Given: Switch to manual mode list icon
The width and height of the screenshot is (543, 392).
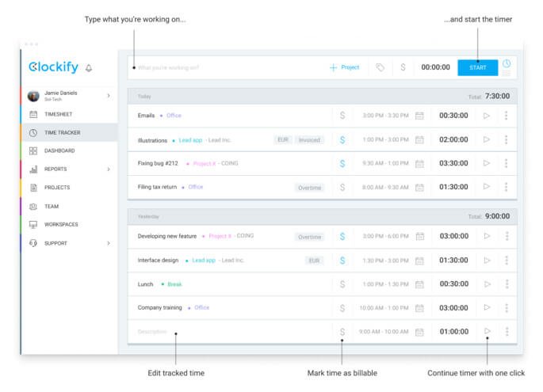Looking at the screenshot, I should tap(507, 73).
